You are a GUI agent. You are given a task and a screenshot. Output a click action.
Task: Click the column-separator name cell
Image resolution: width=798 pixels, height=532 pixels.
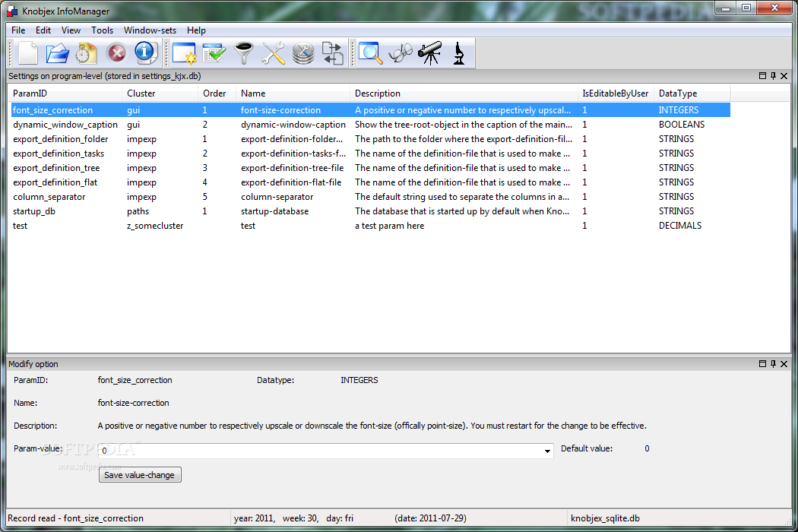pyautogui.click(x=277, y=197)
